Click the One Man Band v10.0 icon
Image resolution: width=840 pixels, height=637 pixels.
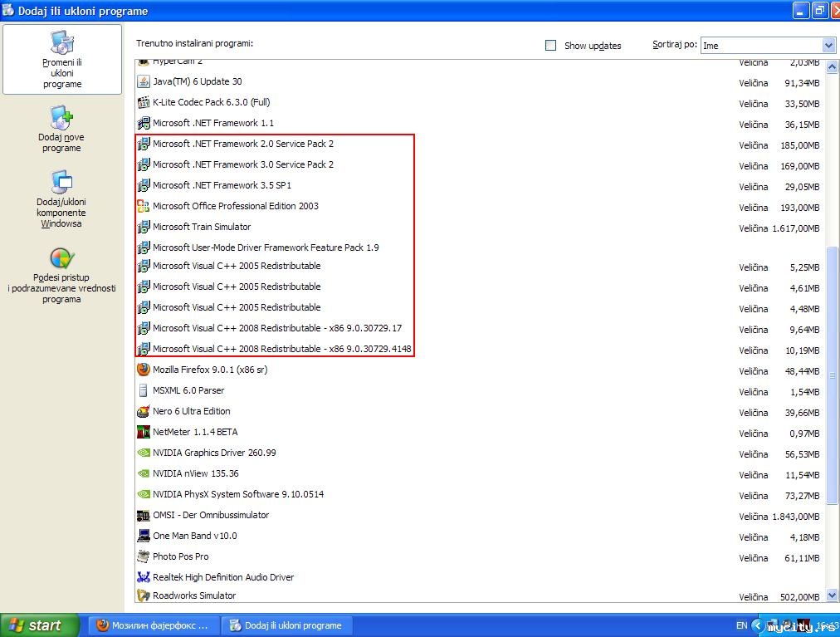coord(143,537)
